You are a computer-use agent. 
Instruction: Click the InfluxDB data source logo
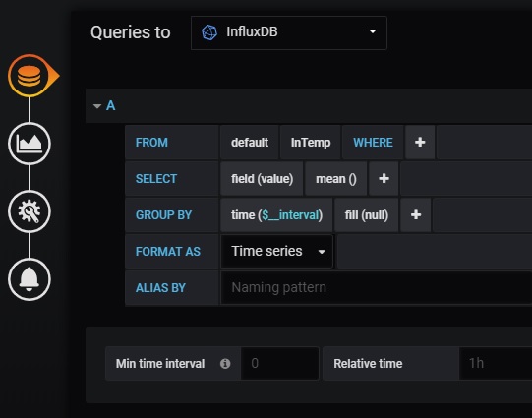pos(209,32)
